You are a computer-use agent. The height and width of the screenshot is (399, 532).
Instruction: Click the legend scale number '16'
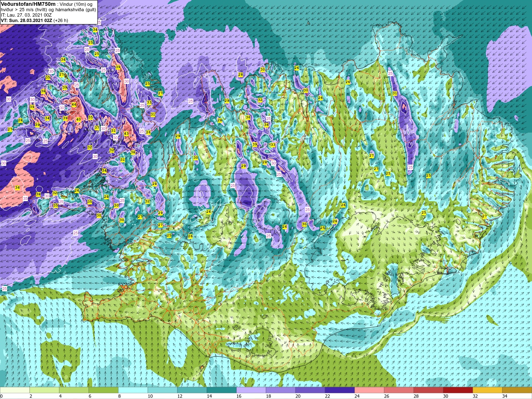click(x=239, y=396)
